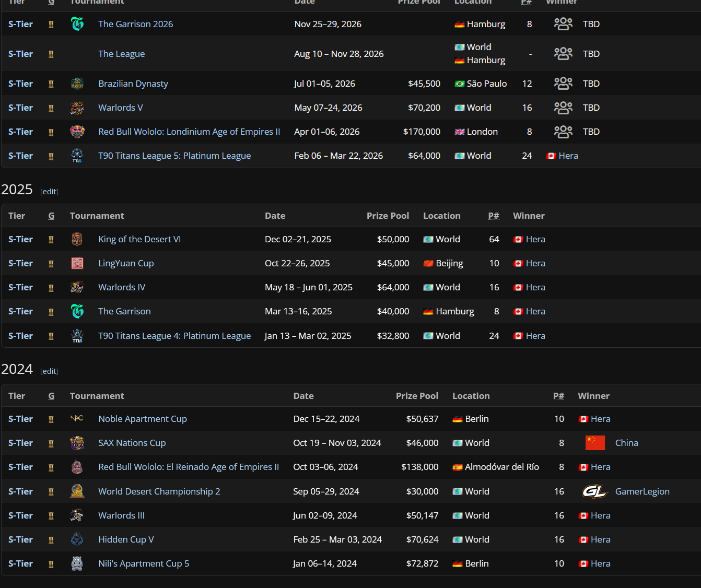Screen dimensions: 701x588
Task: Open Hera's profile from Noble Apartment Cup row
Action: click(601, 419)
